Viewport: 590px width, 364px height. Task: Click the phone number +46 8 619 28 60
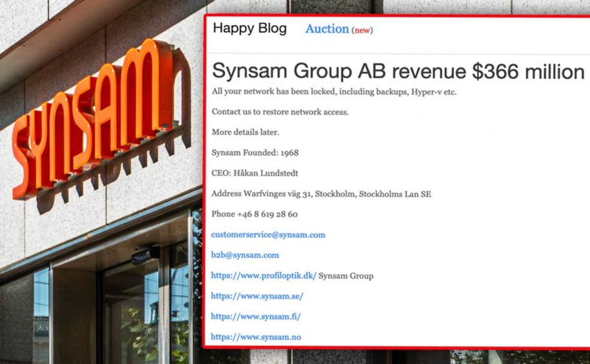254,214
